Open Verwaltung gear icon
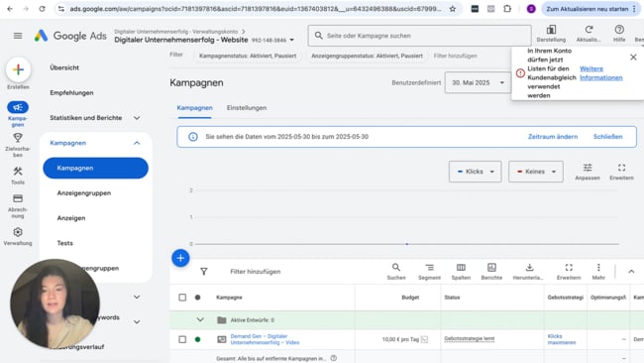Viewport: 644px width, 363px height. 18,232
